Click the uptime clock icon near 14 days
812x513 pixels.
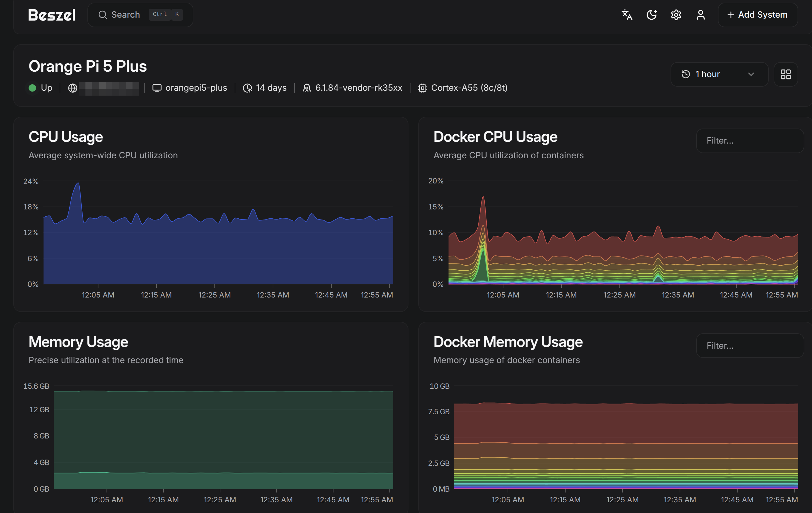(x=247, y=88)
